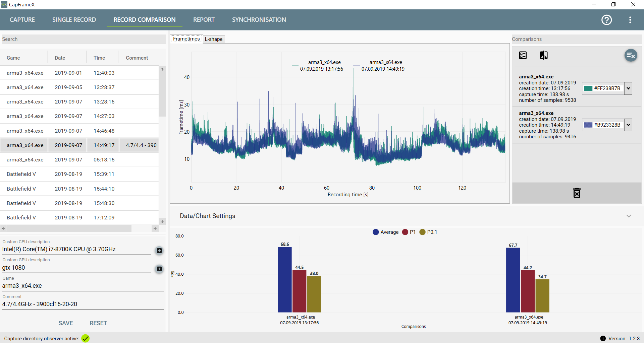Open the three-dot options menu
This screenshot has height=343, width=644.
pos(630,20)
